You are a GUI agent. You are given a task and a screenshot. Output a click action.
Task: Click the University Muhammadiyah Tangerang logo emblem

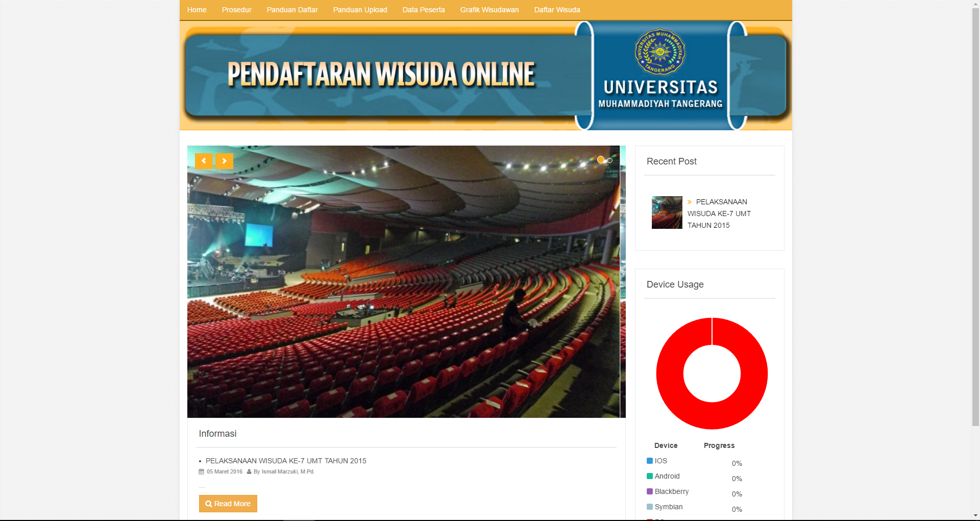point(660,52)
